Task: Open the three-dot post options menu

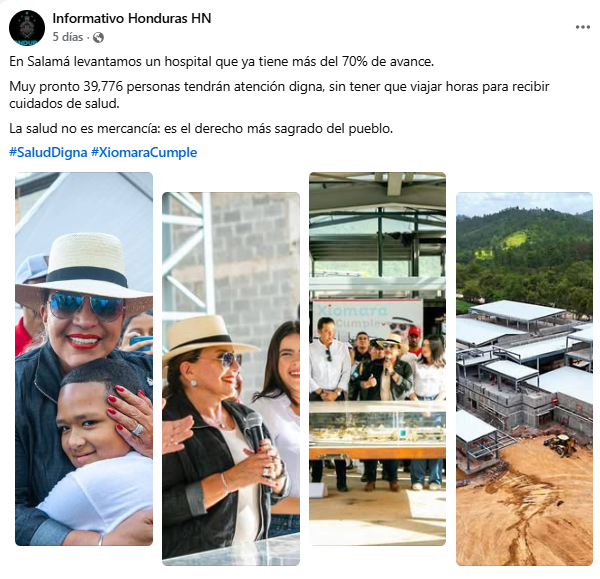Action: (582, 27)
